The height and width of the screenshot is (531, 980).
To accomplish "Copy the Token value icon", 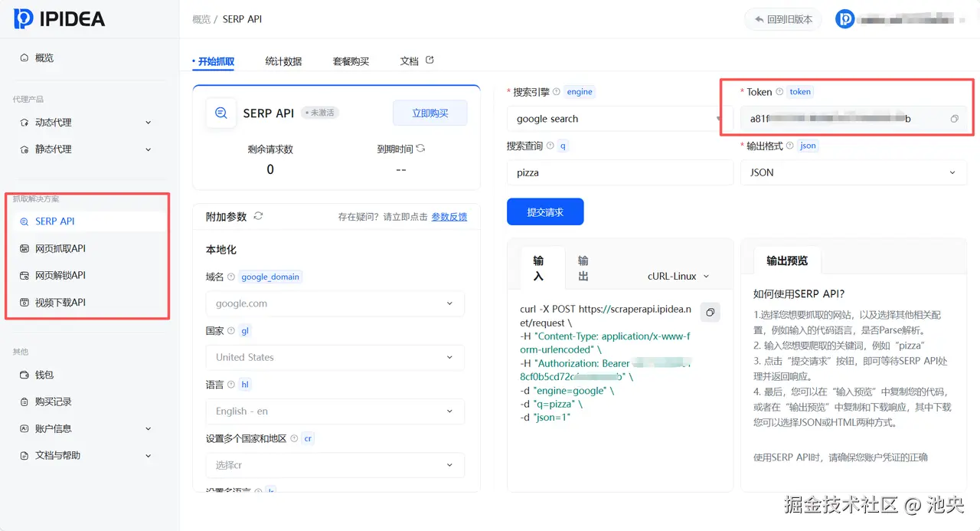I will [x=954, y=119].
